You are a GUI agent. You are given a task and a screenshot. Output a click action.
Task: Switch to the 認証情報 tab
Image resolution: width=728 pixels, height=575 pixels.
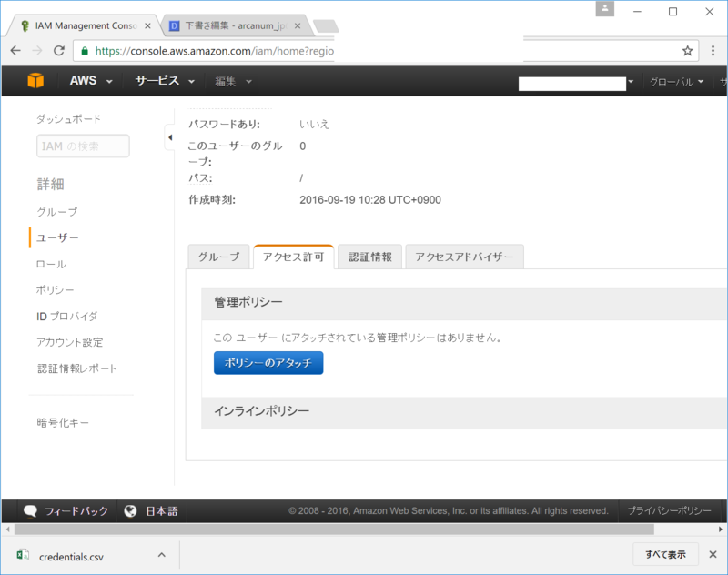click(x=369, y=257)
